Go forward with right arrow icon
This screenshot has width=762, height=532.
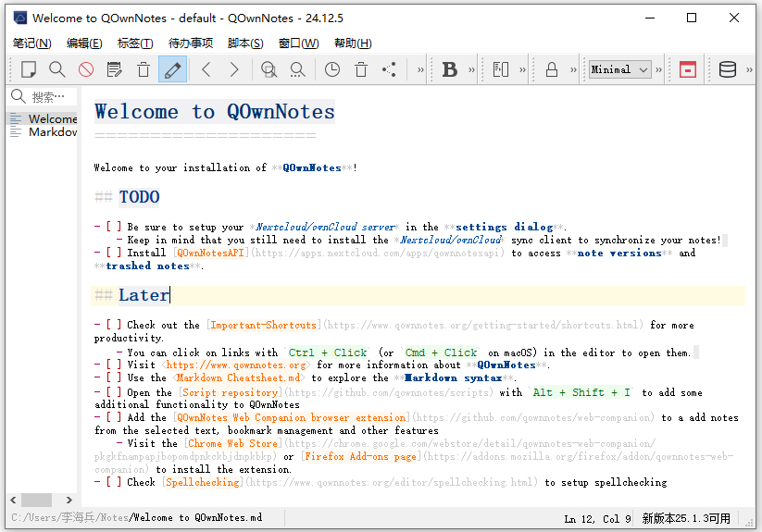(x=234, y=69)
